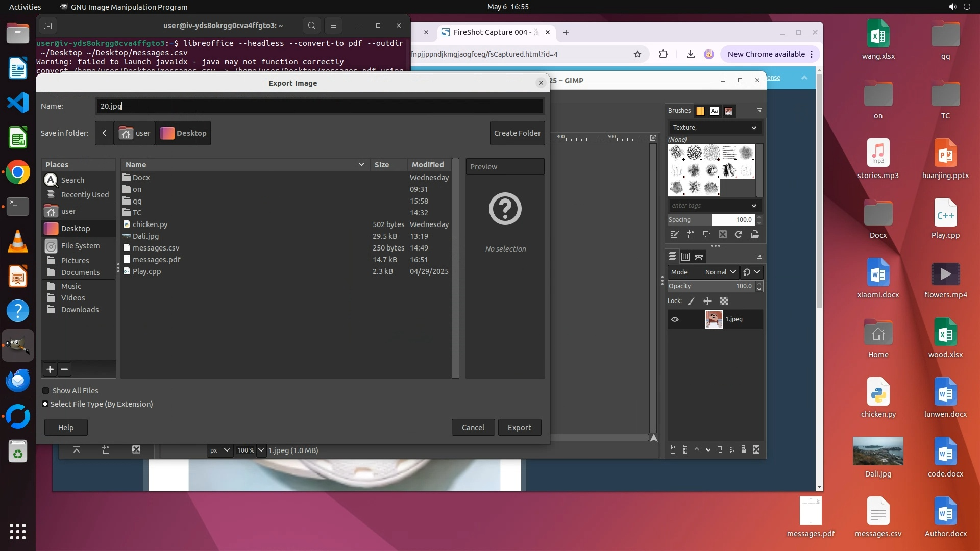Viewport: 980px width, 551px height.
Task: Click the edit brush icon
Action: pos(675,235)
